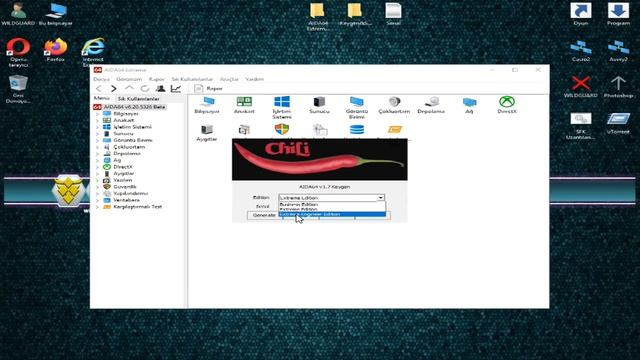Go forward with the toolbar forward arrow

point(114,89)
